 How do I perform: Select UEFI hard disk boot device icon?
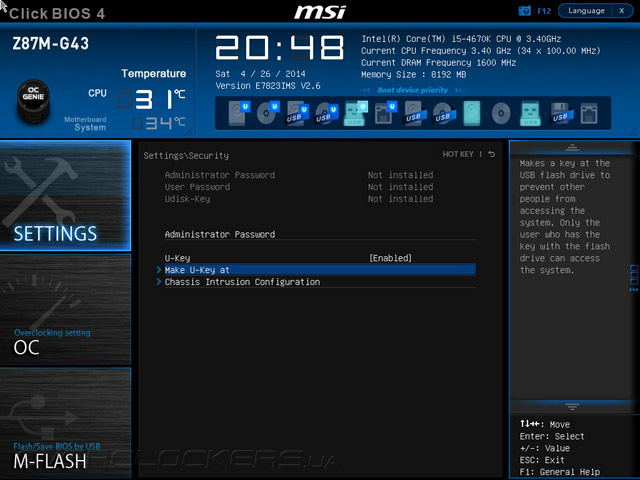[238, 113]
